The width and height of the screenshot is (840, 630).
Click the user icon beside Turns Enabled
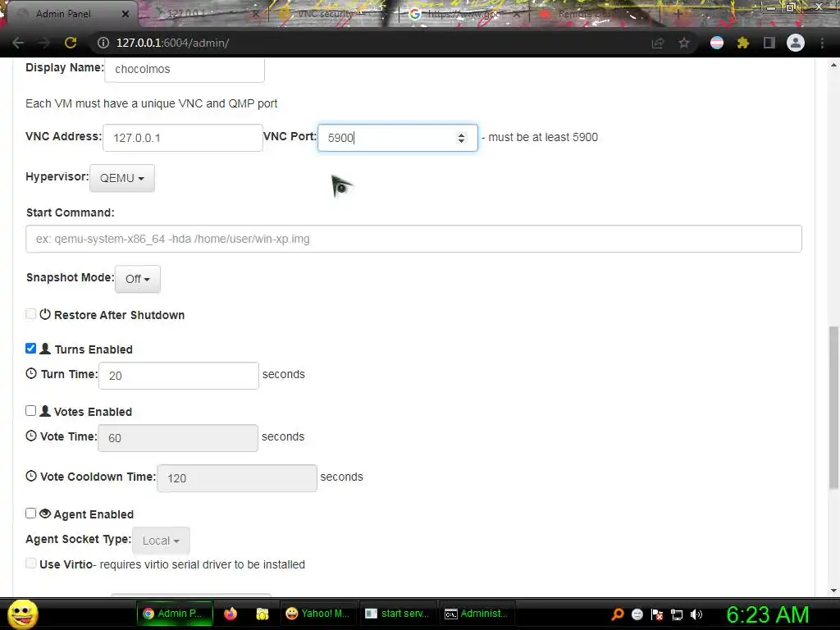[45, 349]
